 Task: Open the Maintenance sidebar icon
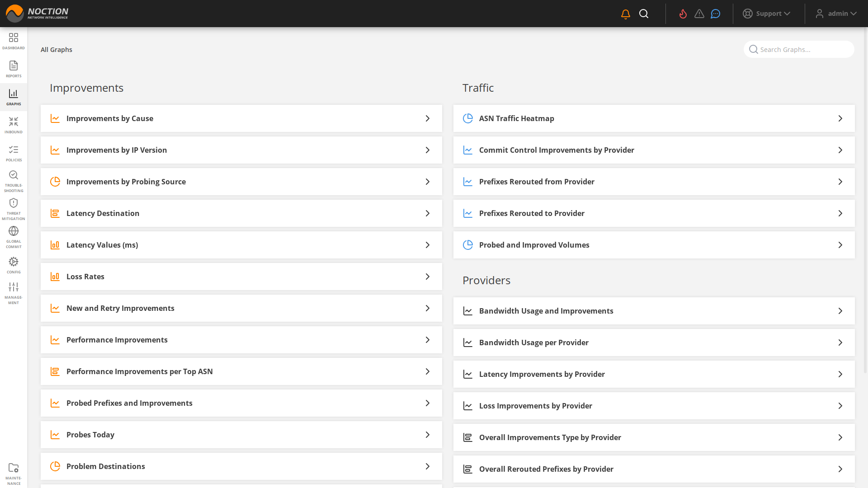[14, 470]
